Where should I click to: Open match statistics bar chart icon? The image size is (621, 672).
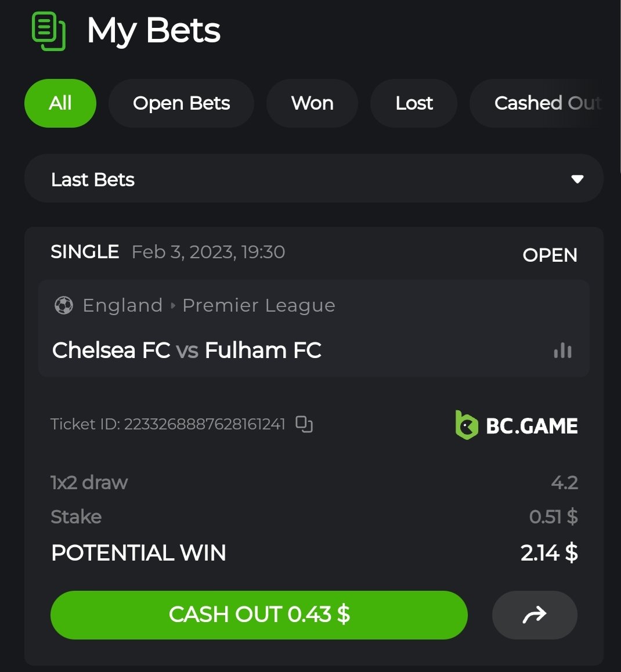(x=562, y=351)
